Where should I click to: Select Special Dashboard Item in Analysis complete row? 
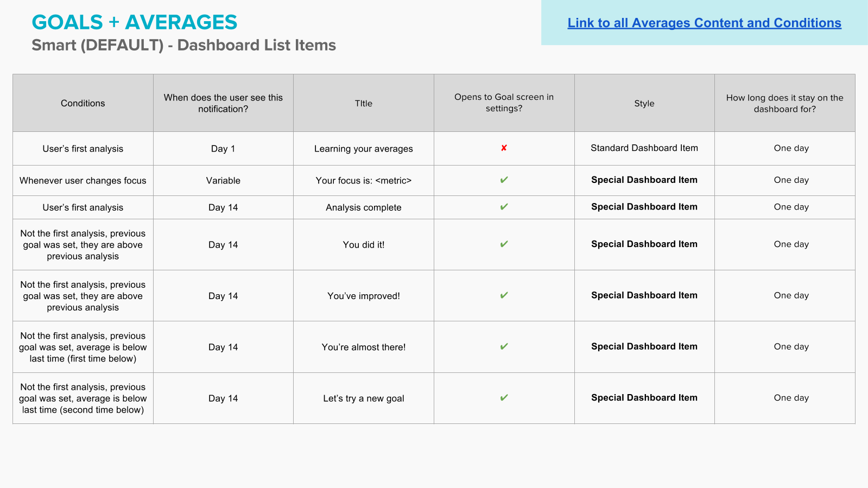click(644, 207)
